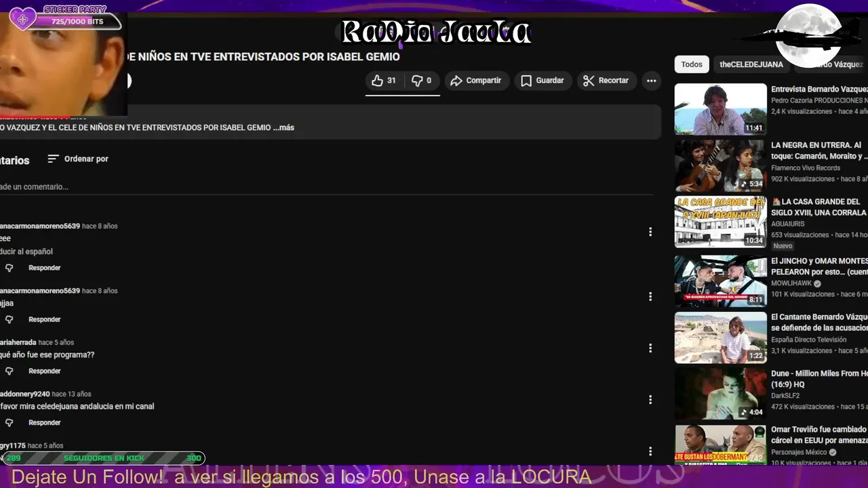Open the three-dot more actions menu
868x488 pixels.
pyautogui.click(x=652, y=81)
